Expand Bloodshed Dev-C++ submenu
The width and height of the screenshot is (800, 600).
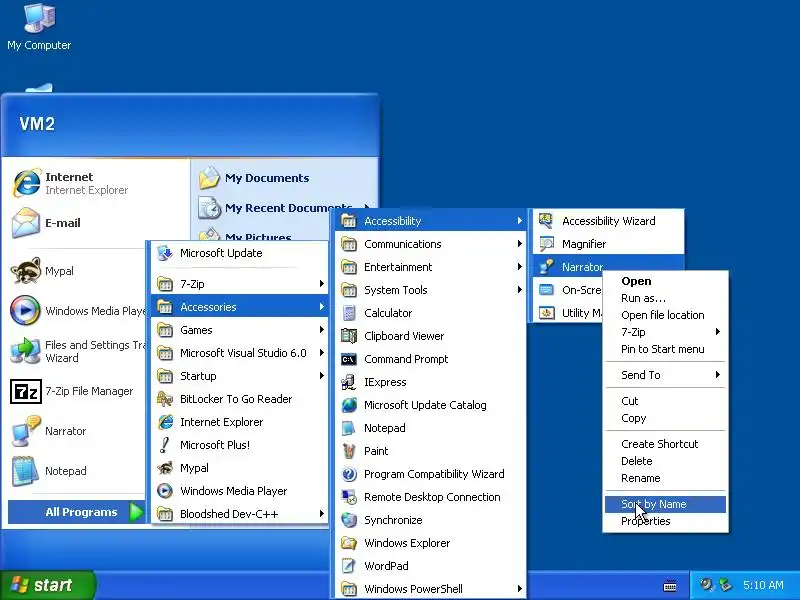[x=239, y=514]
